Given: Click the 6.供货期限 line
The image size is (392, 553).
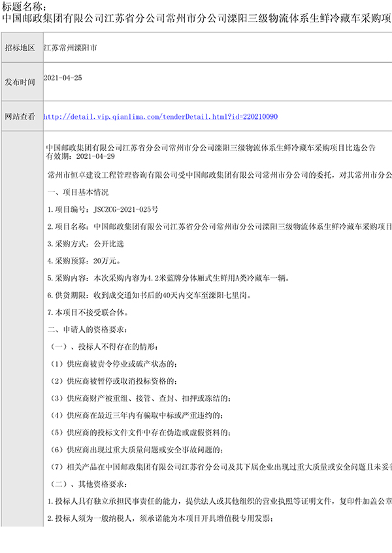Looking at the screenshot, I should coord(150,295).
